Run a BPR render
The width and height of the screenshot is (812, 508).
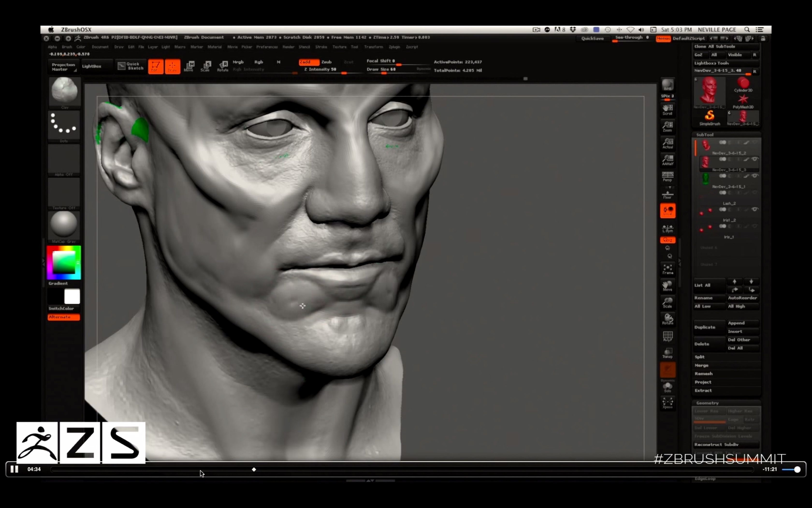(x=667, y=85)
